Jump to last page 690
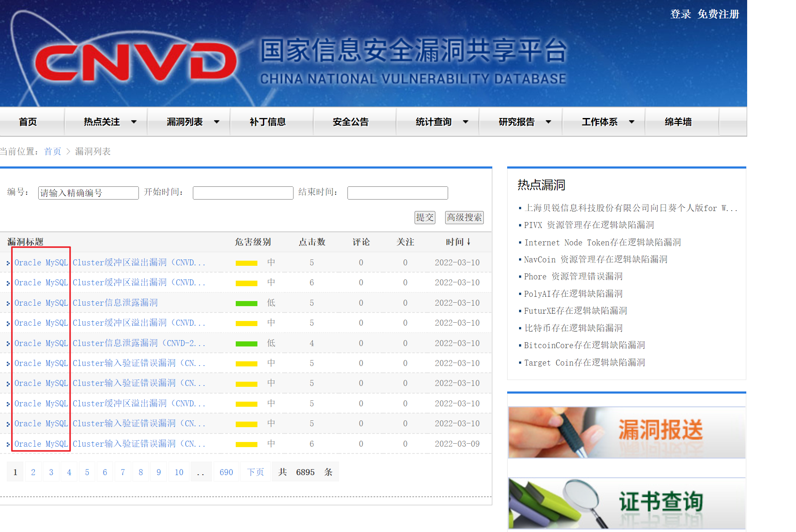Screen dimensions: 796x532 226,472
